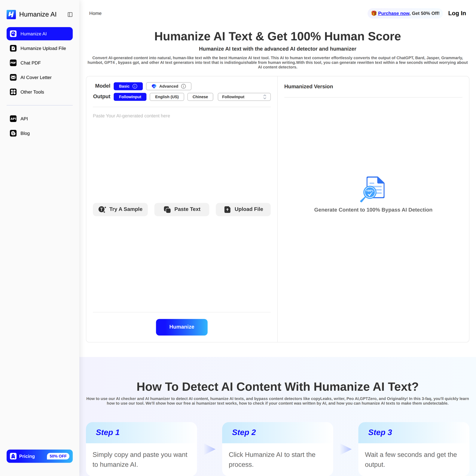
Task: Set output language to English (US)
Action: coord(167,97)
